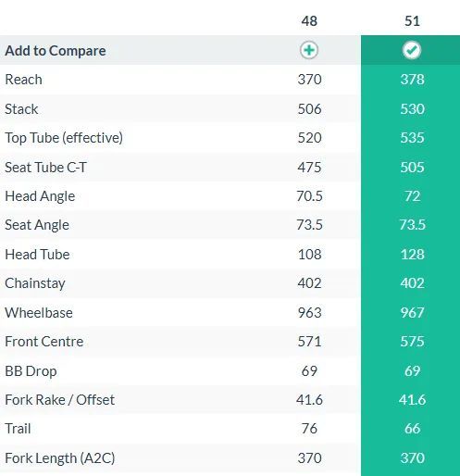460x476 pixels.
Task: Add size 48 to compare with plus icon
Action: [309, 50]
